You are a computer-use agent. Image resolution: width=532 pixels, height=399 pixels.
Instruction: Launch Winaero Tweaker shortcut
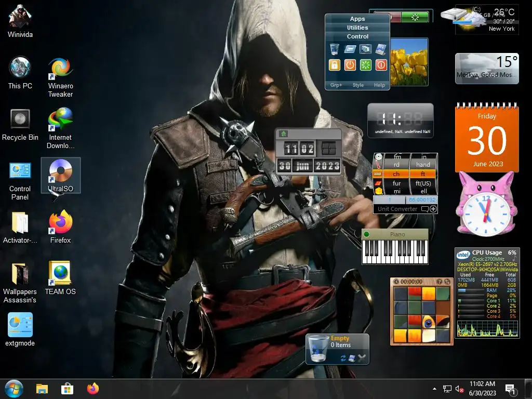click(60, 77)
